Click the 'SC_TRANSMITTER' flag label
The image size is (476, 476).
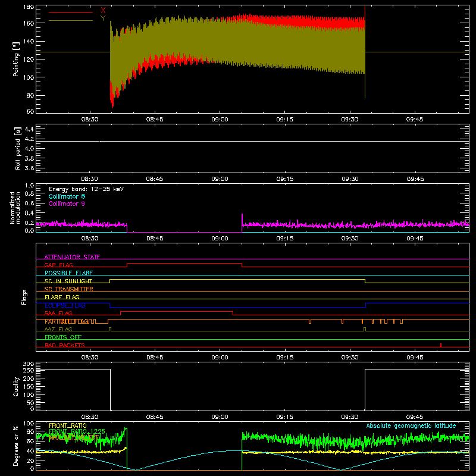[x=68, y=289]
